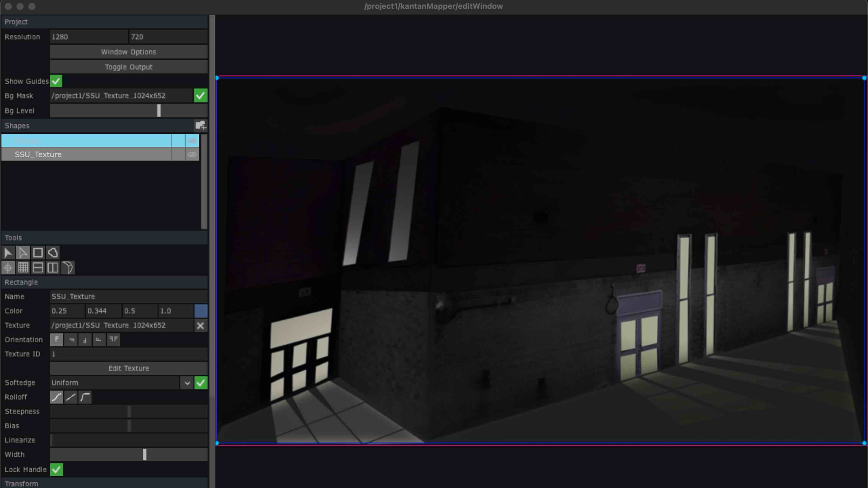Select the freeform polygon tool
The image size is (868, 488).
tap(52, 253)
